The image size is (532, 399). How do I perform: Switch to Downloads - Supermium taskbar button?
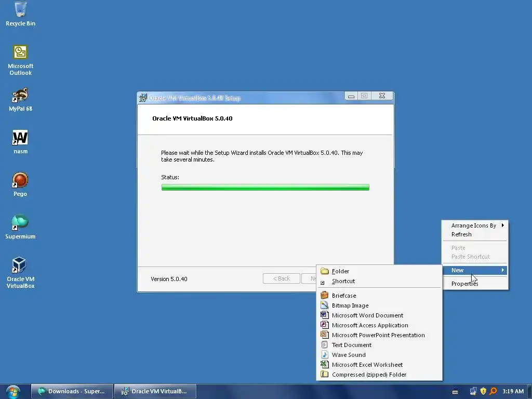(x=72, y=391)
